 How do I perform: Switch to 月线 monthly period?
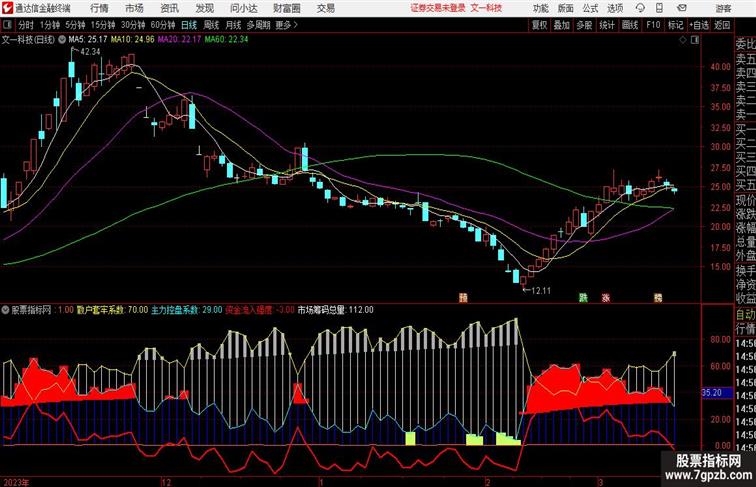point(233,25)
